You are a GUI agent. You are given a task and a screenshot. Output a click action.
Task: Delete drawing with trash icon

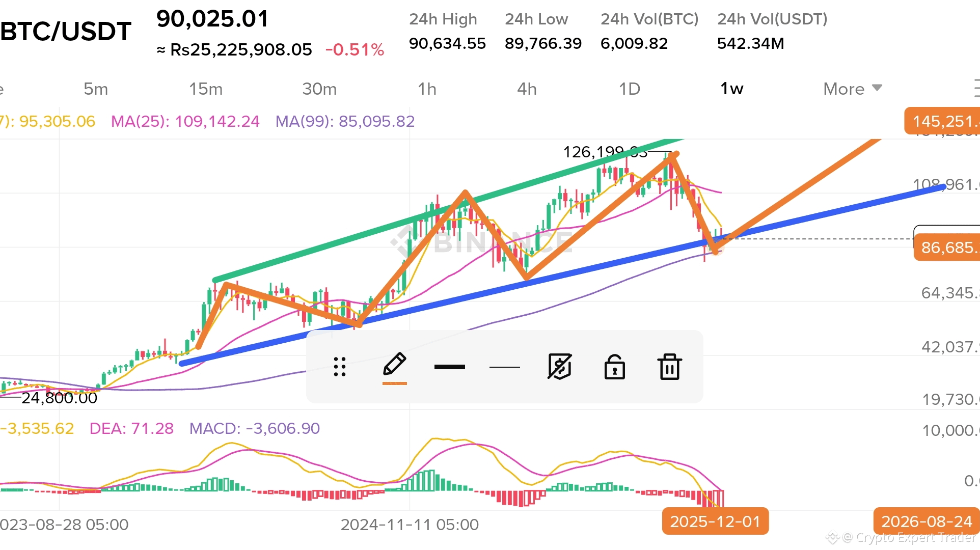click(669, 367)
